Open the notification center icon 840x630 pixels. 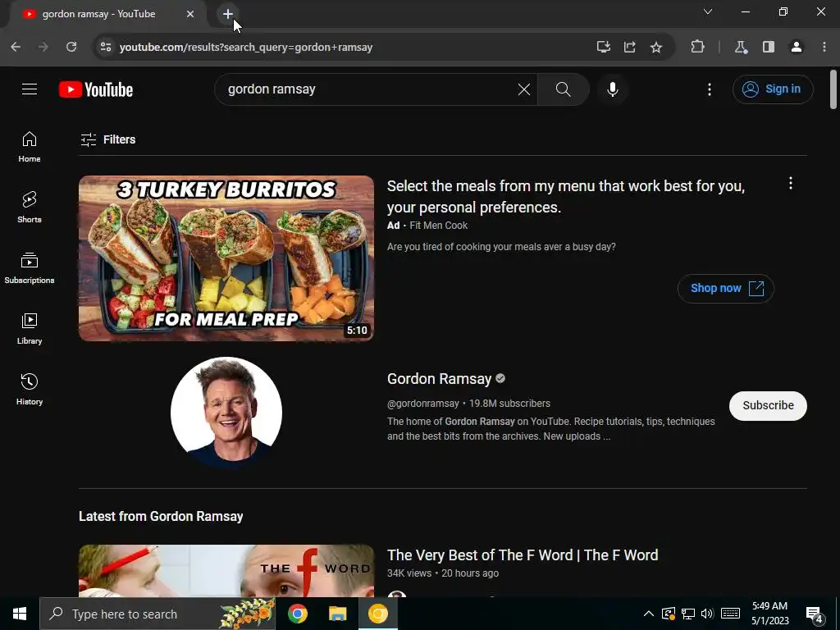click(x=815, y=614)
